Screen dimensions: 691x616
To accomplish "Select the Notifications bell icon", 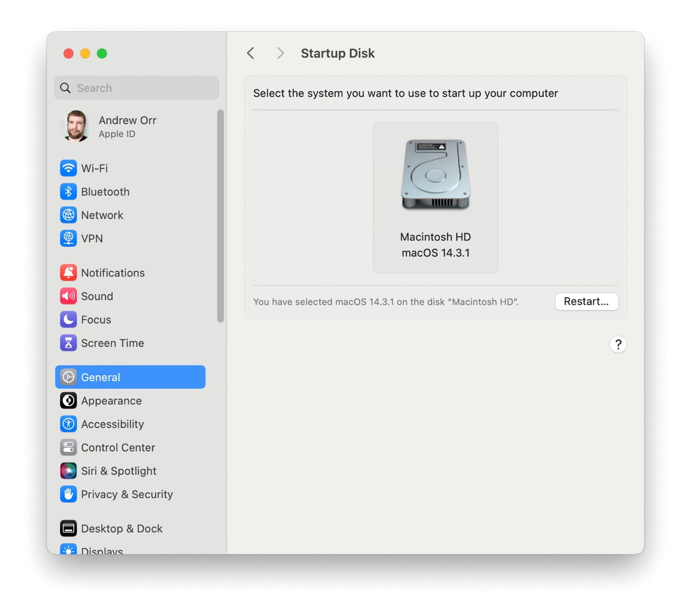I will [68, 272].
